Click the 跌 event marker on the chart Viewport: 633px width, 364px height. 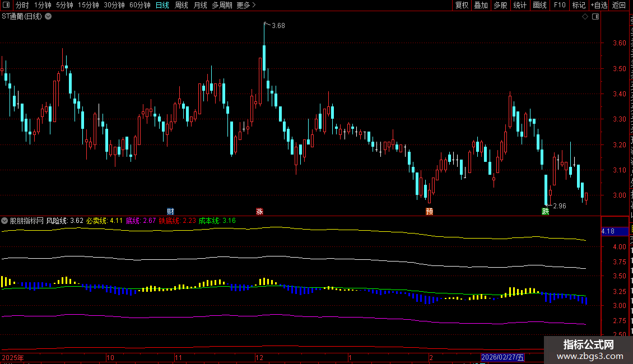pos(546,212)
